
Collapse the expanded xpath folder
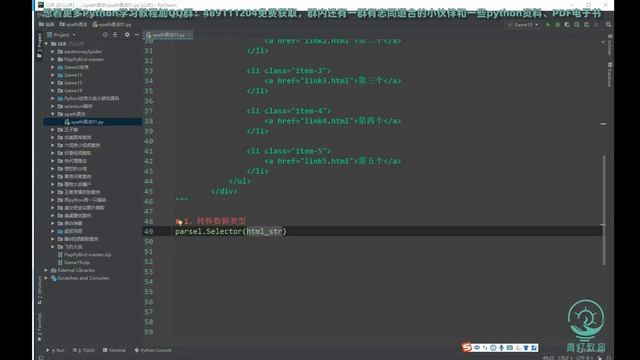tap(53, 114)
